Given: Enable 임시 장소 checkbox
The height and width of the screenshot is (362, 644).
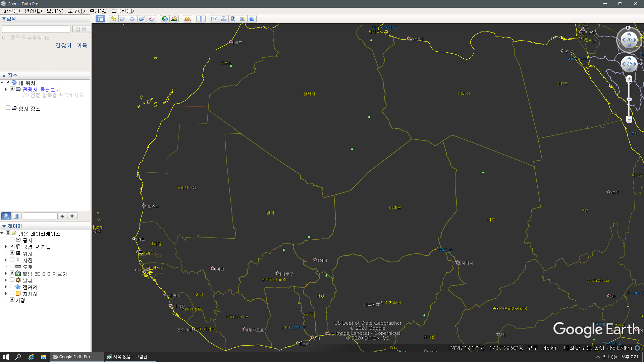Looking at the screenshot, I should (8, 108).
